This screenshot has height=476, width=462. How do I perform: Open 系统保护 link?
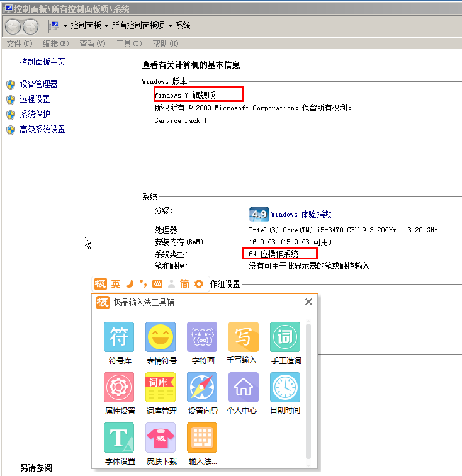click(x=35, y=114)
